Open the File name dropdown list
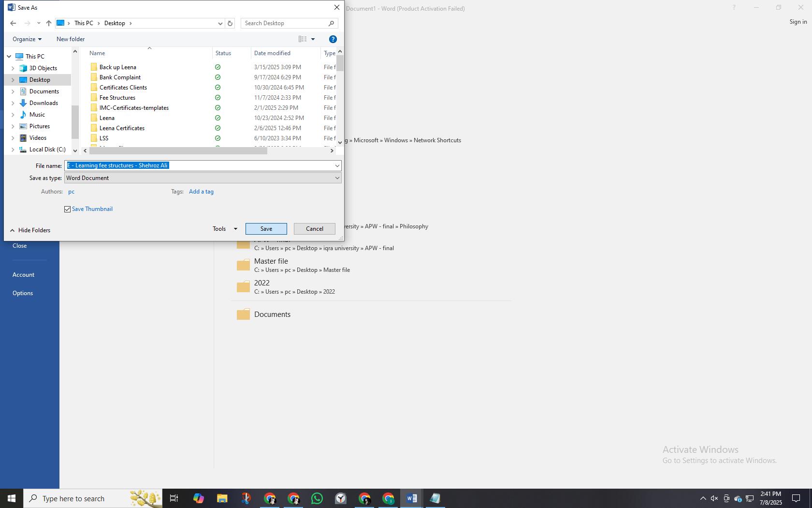 pos(337,165)
